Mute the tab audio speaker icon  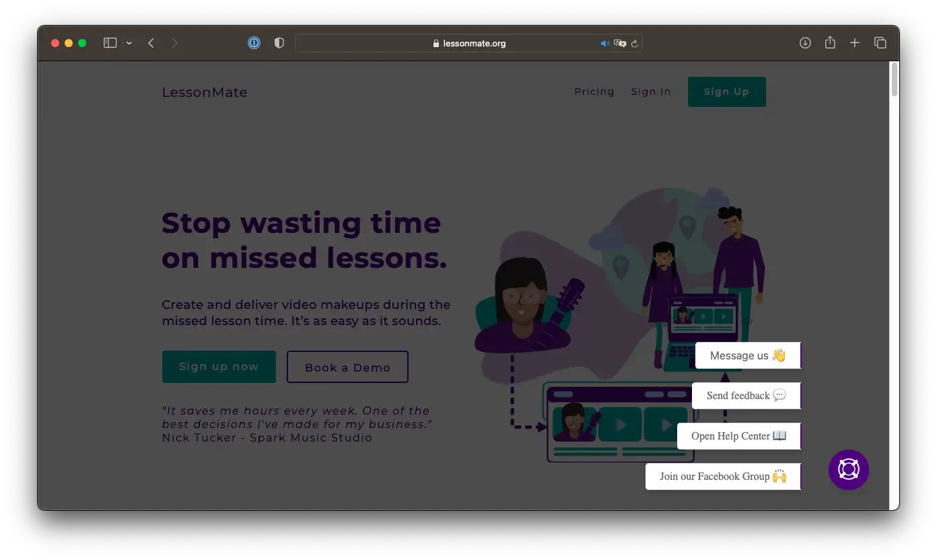point(604,44)
